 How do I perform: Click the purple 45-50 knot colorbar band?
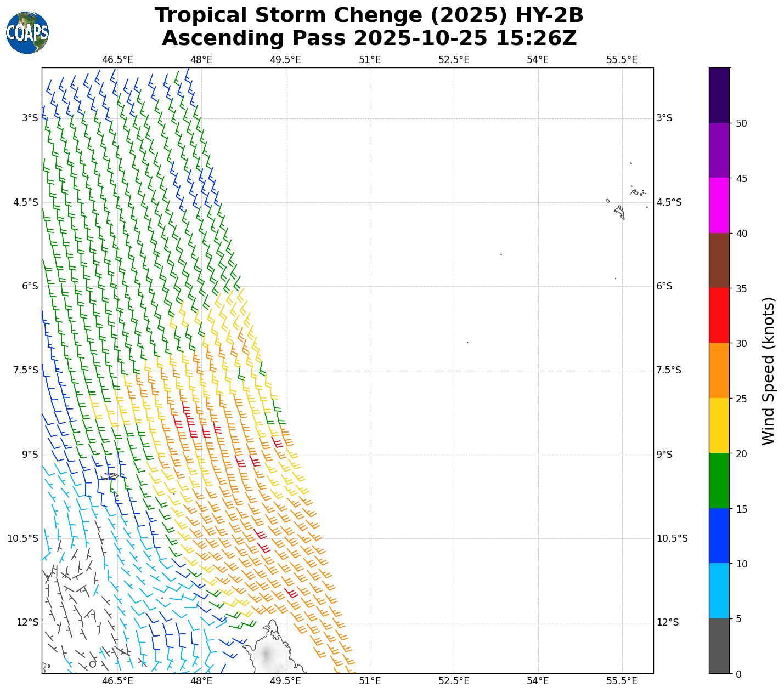tap(719, 150)
